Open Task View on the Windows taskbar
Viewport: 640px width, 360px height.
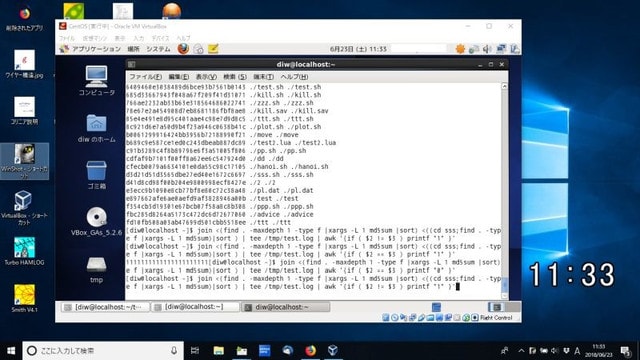point(195,351)
